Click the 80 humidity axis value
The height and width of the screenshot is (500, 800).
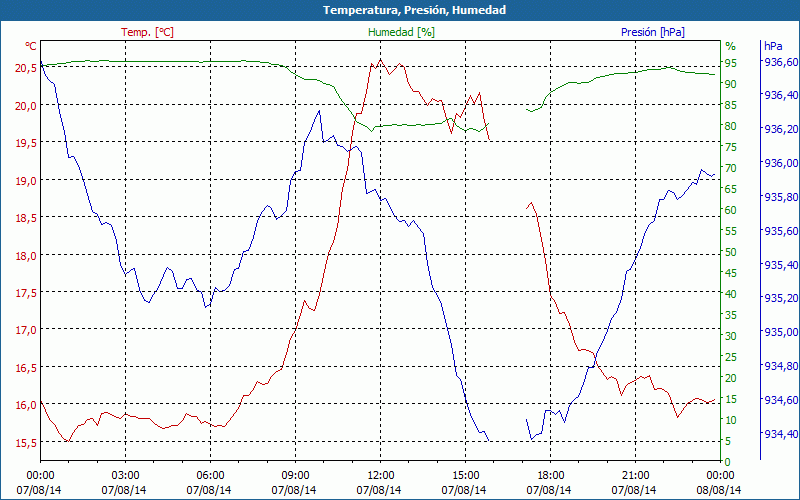[731, 126]
